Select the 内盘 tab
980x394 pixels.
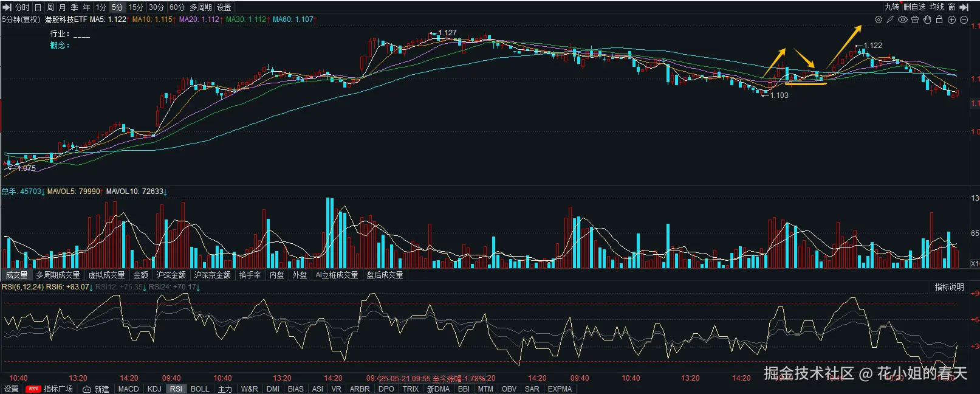[x=276, y=275]
